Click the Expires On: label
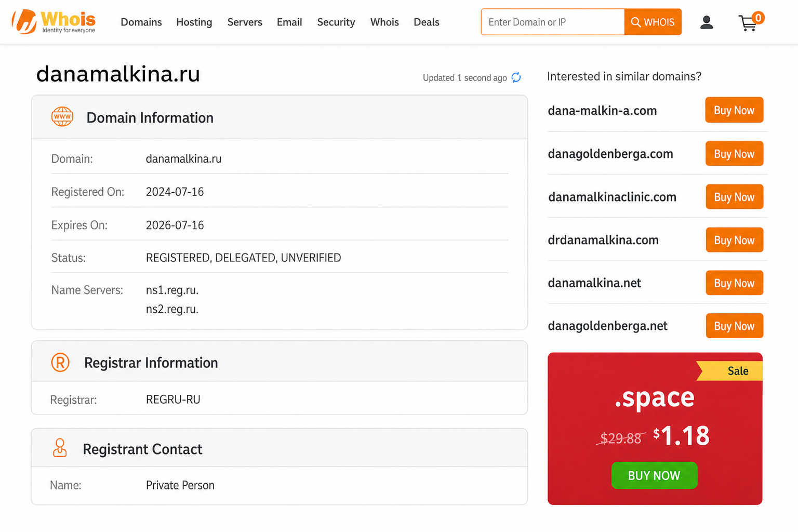Image resolution: width=798 pixels, height=532 pixels. (x=79, y=225)
